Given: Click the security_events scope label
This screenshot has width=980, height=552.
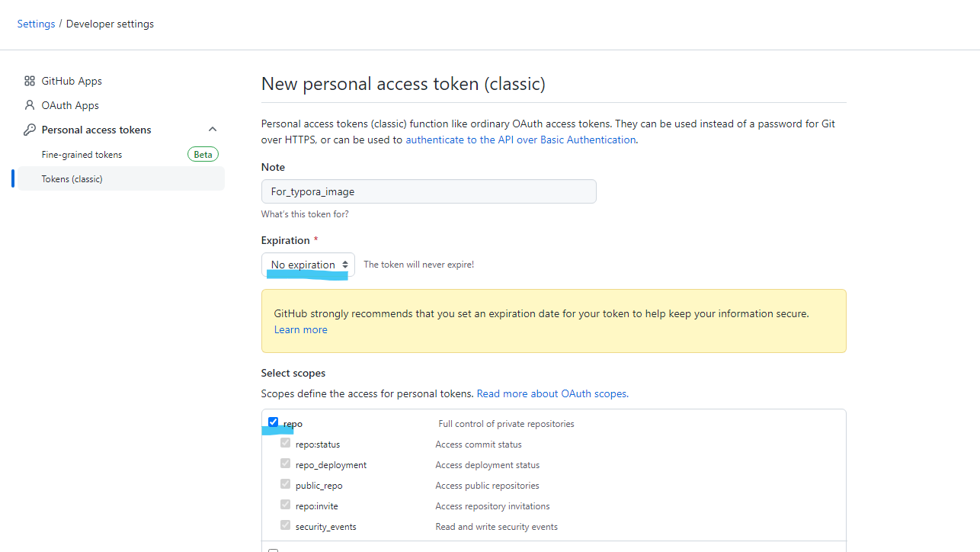Looking at the screenshot, I should tap(326, 527).
